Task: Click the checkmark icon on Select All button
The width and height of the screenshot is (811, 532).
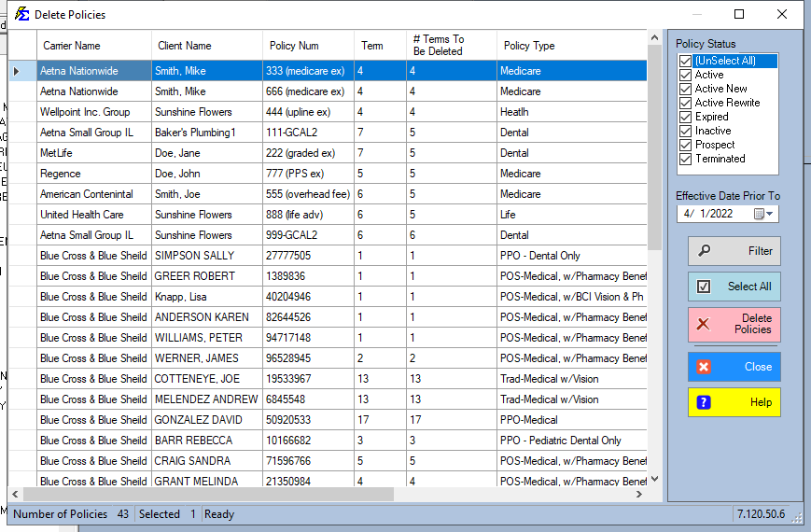Action: click(x=704, y=287)
